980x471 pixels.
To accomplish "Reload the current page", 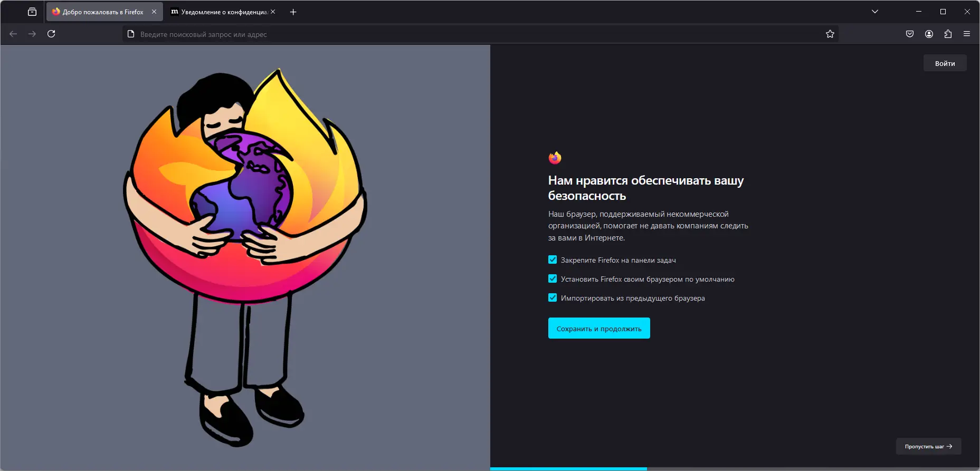I will 51,34.
